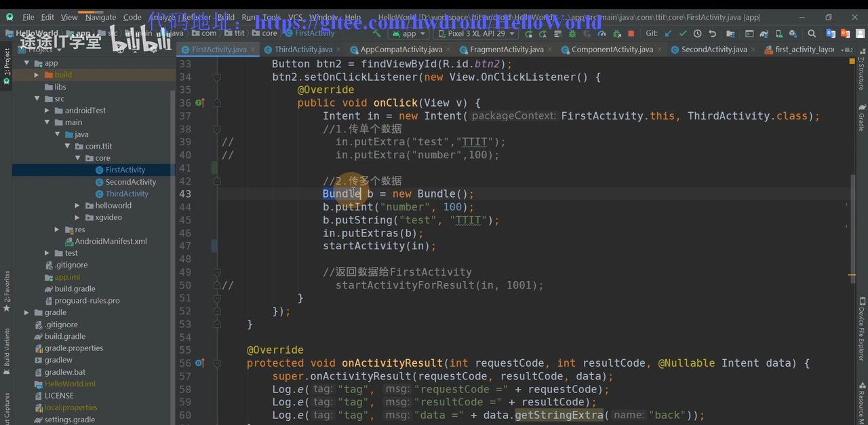Click the Apply Code Changes icon
The width and height of the screenshot is (868, 425).
click(557, 33)
